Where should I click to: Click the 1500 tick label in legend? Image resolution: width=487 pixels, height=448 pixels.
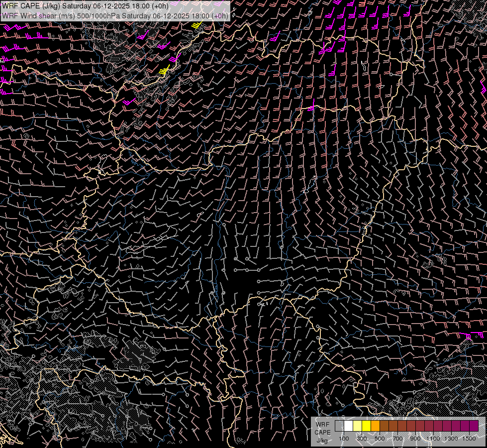click(x=469, y=439)
